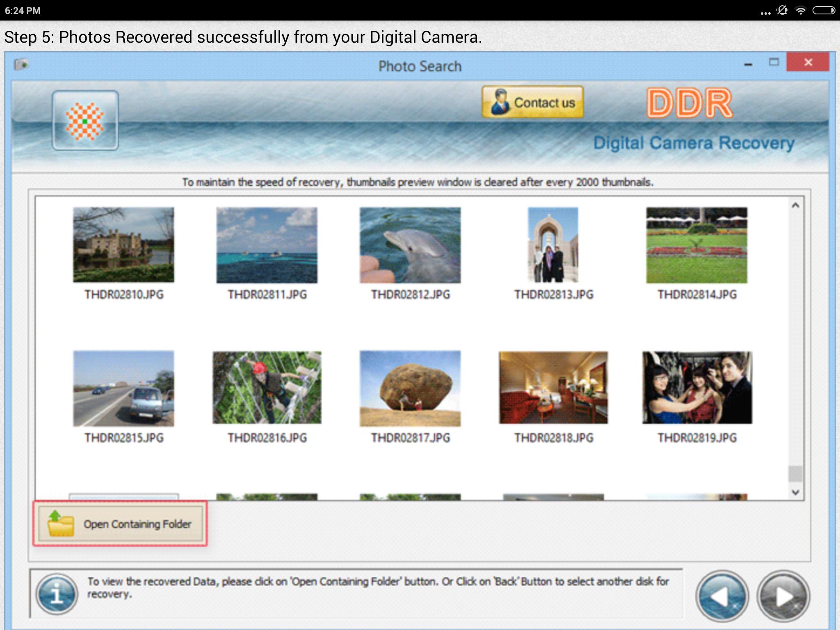This screenshot has width=840, height=630.
Task: Select hotel room thumbnail THDR02818.JPG
Action: point(553,388)
